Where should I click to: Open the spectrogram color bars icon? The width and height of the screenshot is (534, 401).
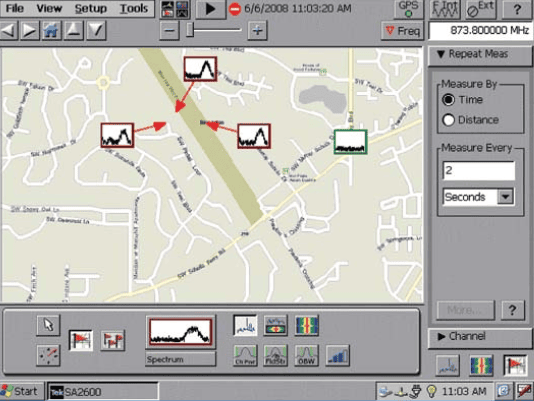307,325
